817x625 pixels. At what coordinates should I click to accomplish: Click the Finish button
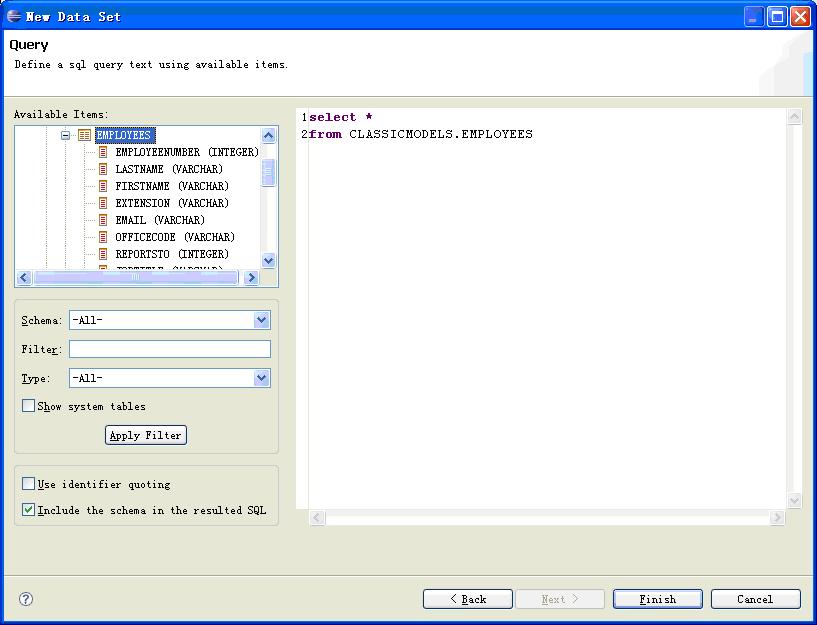(657, 599)
